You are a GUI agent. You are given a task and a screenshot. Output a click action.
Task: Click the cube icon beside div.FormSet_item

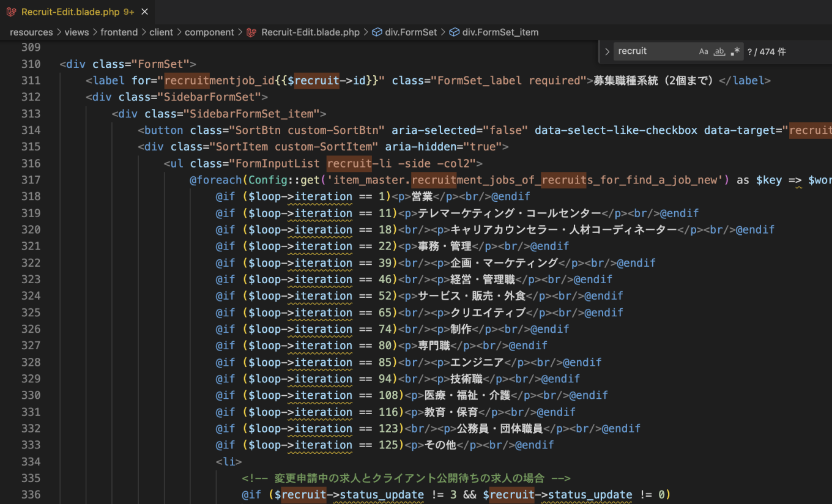[x=455, y=32]
